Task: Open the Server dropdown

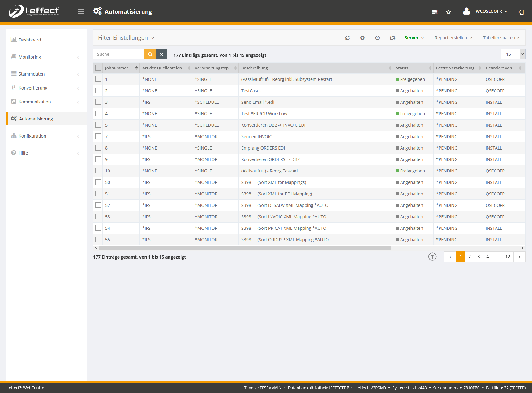Action: coord(414,38)
